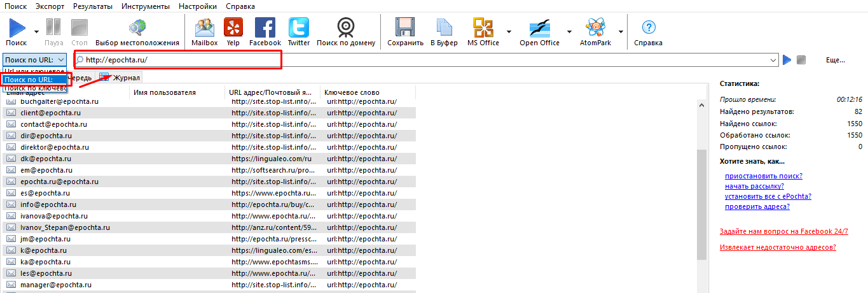The height and width of the screenshot is (293, 868).
Task: Open the Настройки menu
Action: coord(197,6)
